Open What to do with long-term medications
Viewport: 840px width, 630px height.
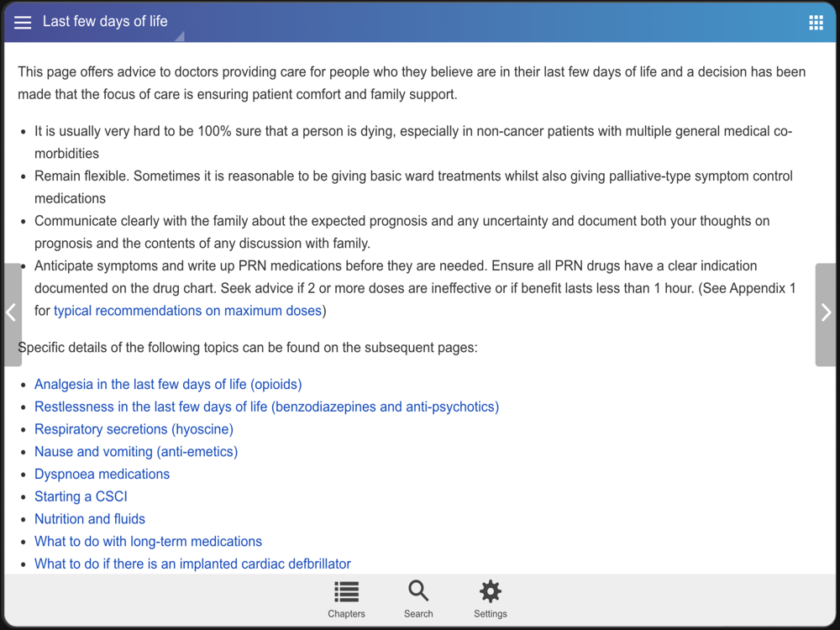pos(149,542)
